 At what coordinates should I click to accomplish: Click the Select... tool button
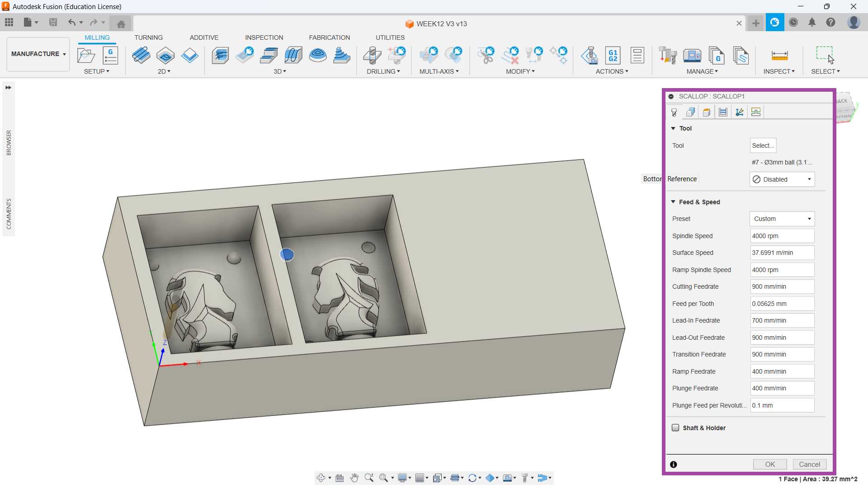(x=763, y=145)
